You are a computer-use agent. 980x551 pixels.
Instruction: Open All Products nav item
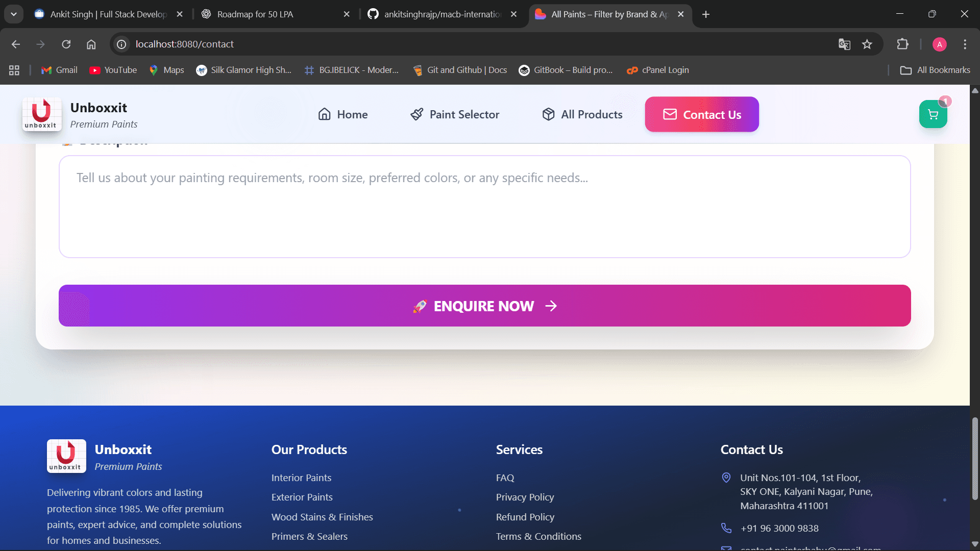pos(582,114)
